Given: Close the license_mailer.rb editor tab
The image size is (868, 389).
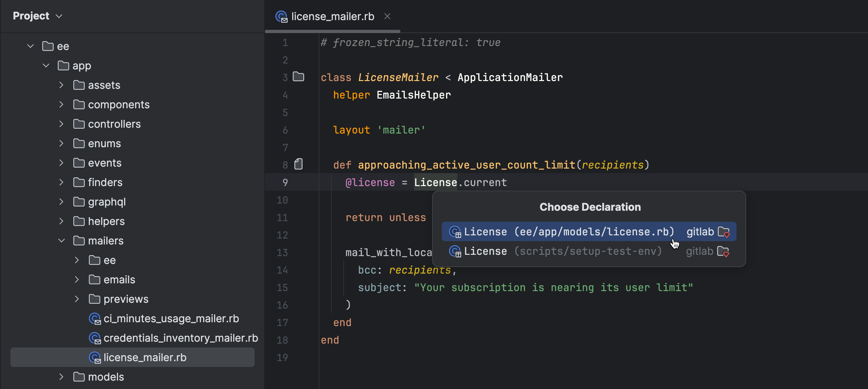Looking at the screenshot, I should coord(387,16).
